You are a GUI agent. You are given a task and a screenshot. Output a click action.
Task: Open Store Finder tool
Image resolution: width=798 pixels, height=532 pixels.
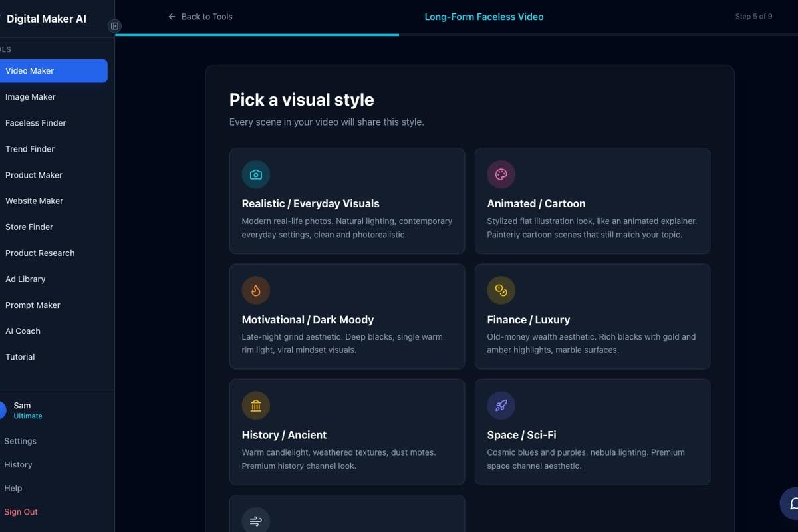point(53,227)
